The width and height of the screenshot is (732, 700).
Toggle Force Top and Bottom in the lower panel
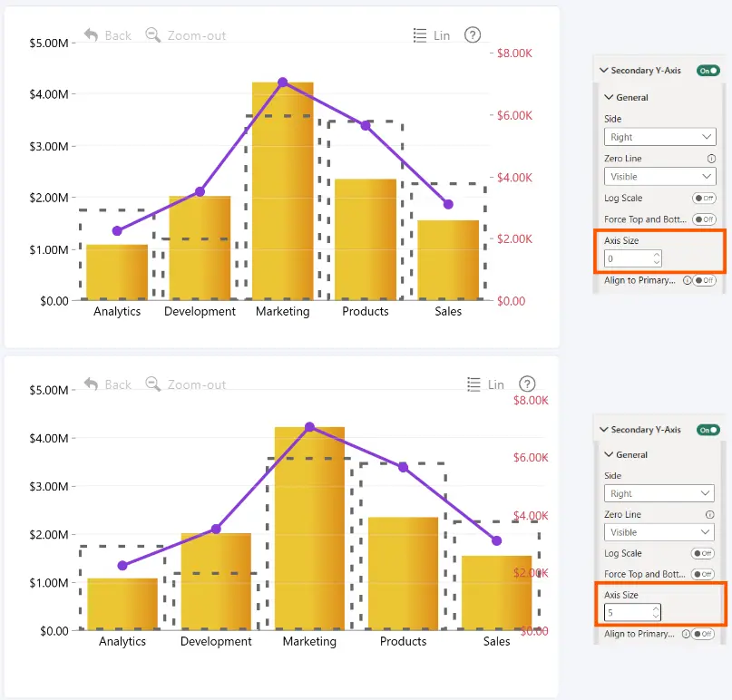pos(703,574)
